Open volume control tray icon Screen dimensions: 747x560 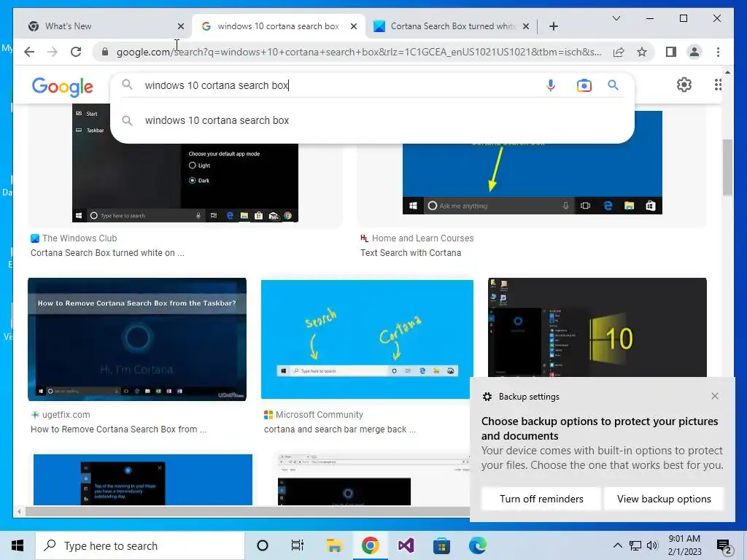[653, 545]
